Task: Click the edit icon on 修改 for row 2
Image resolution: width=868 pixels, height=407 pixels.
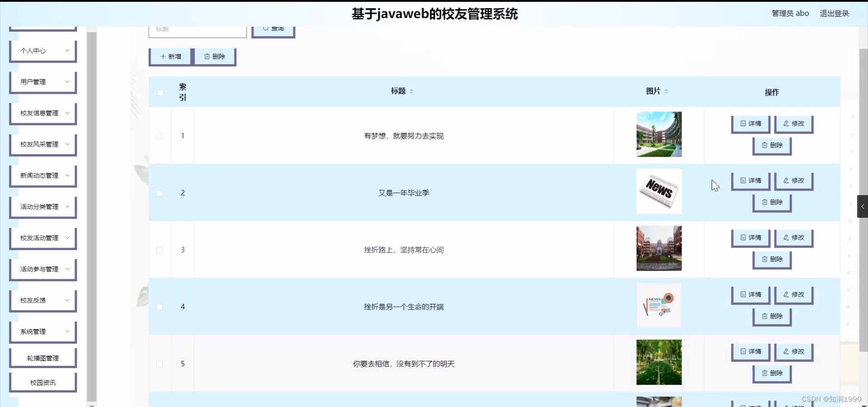Action: (x=785, y=181)
